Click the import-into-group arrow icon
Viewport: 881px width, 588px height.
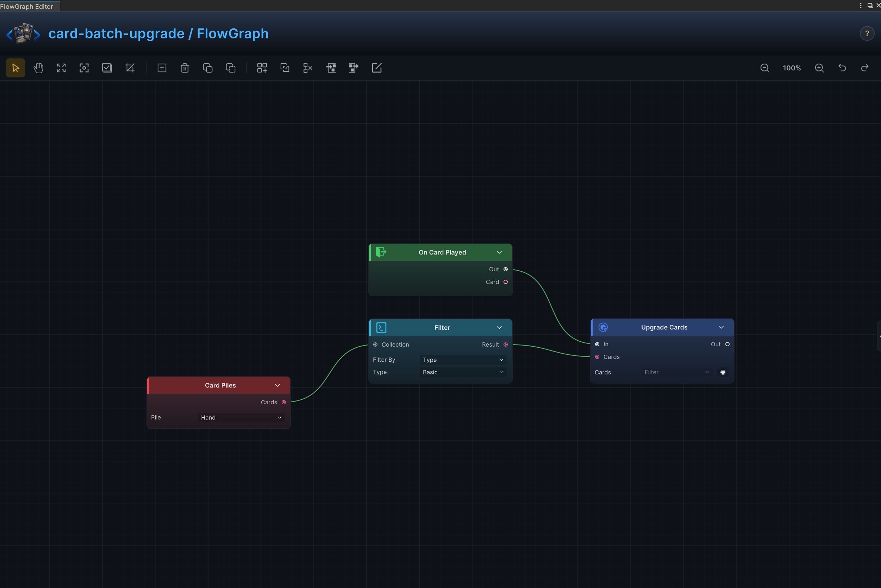pos(331,68)
